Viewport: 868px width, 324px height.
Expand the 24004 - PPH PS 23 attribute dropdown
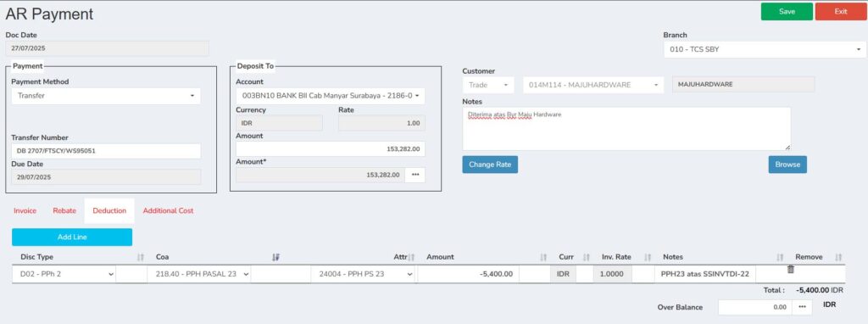pos(363,274)
